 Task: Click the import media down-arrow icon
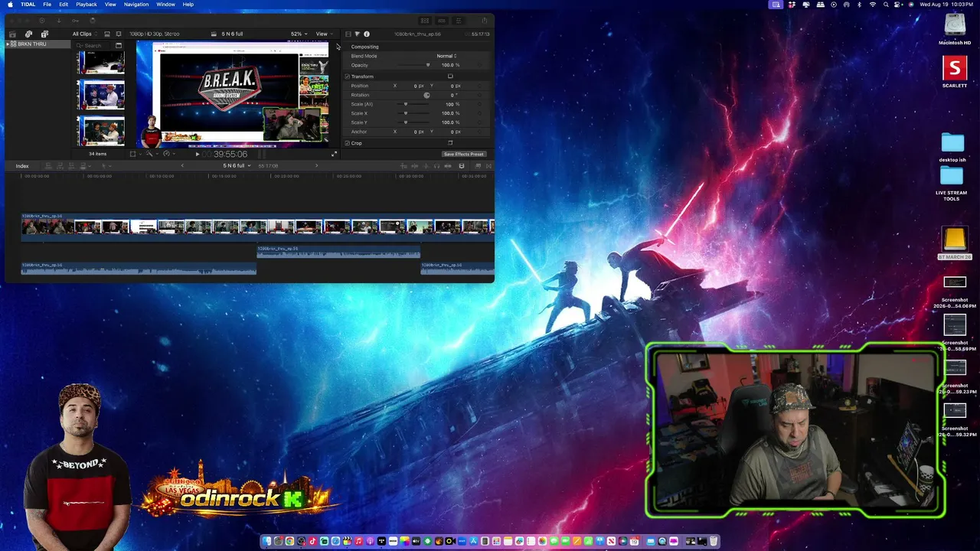pos(58,21)
